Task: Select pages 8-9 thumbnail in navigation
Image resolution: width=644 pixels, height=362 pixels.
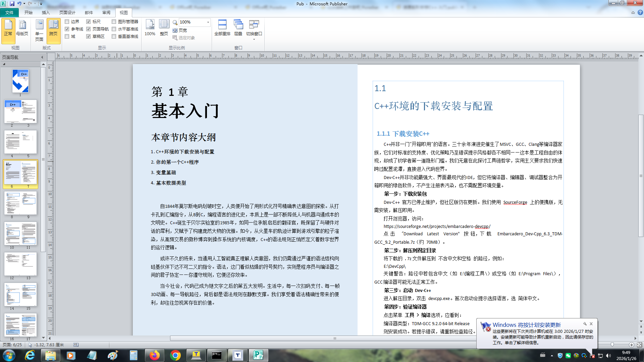Action: tap(20, 203)
